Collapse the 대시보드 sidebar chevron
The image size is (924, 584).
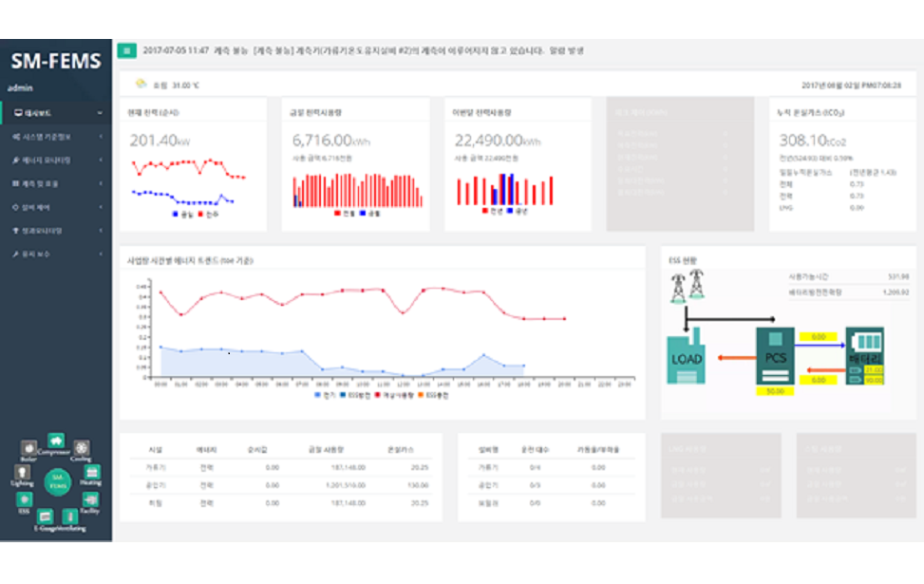click(x=100, y=114)
